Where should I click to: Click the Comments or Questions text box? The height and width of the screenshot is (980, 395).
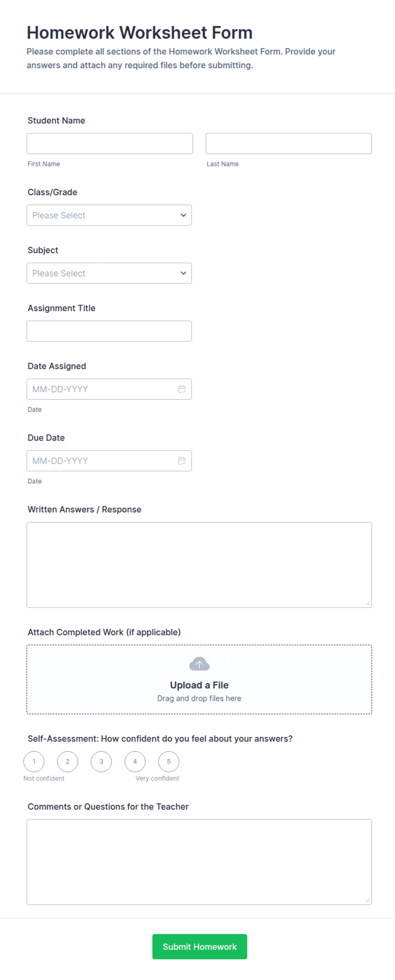(x=199, y=862)
